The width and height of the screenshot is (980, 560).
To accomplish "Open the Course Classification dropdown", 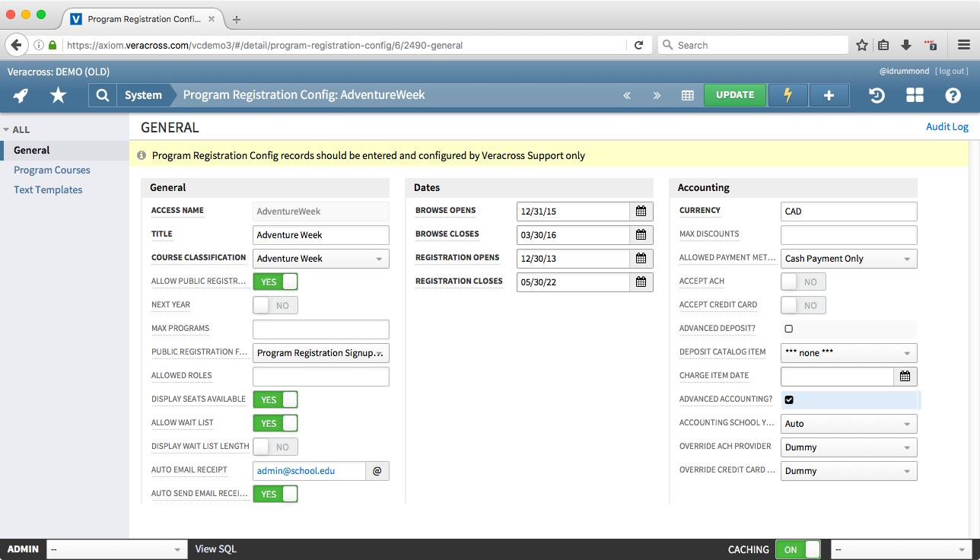I will pyautogui.click(x=320, y=259).
